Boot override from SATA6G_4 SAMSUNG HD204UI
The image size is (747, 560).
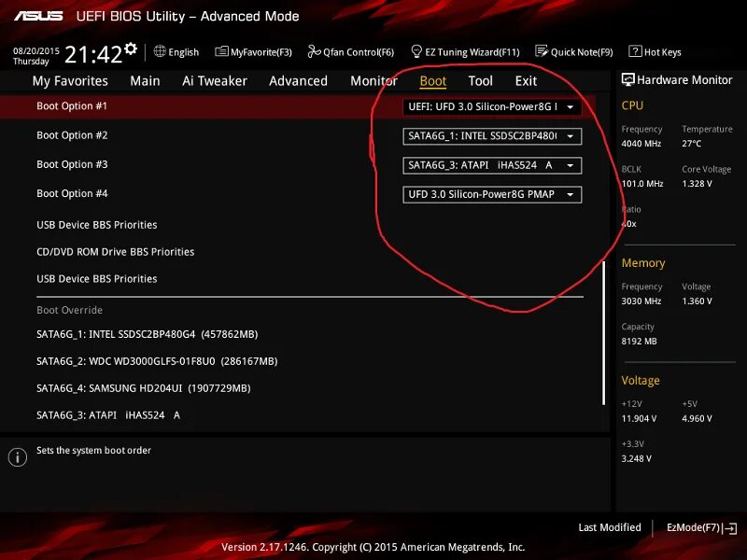click(144, 388)
